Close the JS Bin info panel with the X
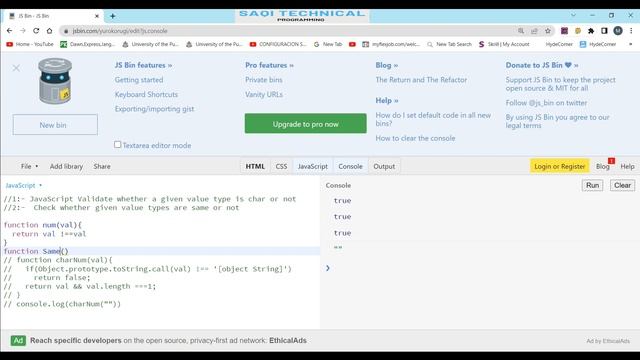This screenshot has width=640, height=360. (16, 68)
